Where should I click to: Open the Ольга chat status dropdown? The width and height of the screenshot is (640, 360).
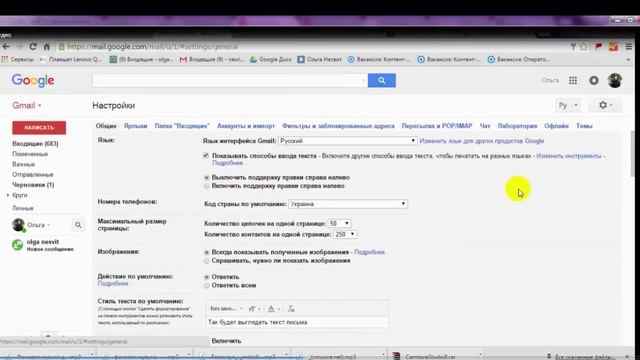pos(39,225)
